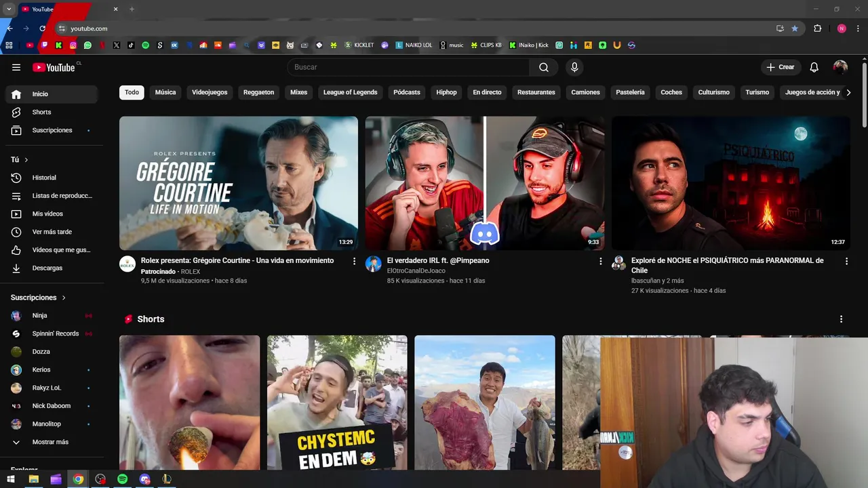Select the Pódcasts filter chip
The height and width of the screenshot is (488, 868).
point(407,92)
